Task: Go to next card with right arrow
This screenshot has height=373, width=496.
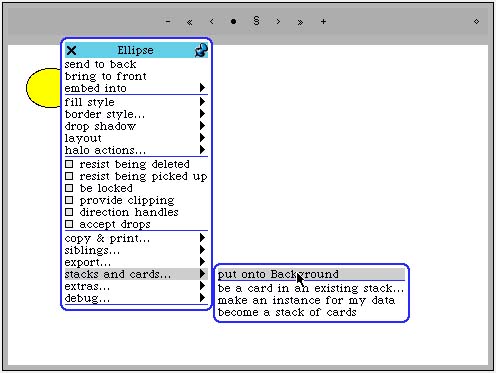Action: pos(278,22)
